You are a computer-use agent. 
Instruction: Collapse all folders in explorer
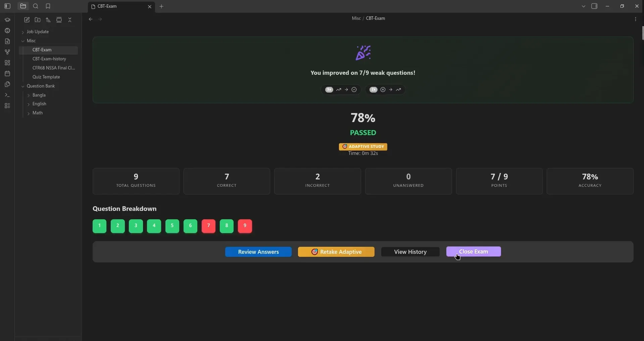pyautogui.click(x=70, y=20)
